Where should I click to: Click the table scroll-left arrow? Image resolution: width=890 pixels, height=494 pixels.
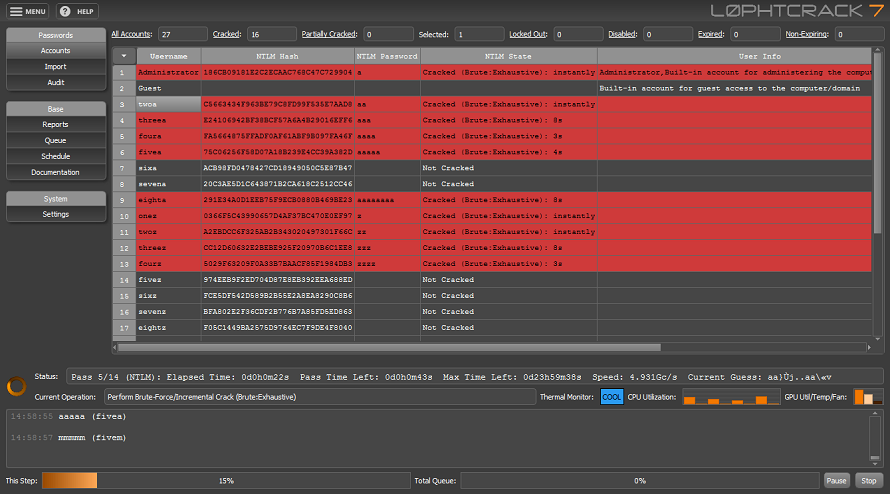tap(115, 347)
